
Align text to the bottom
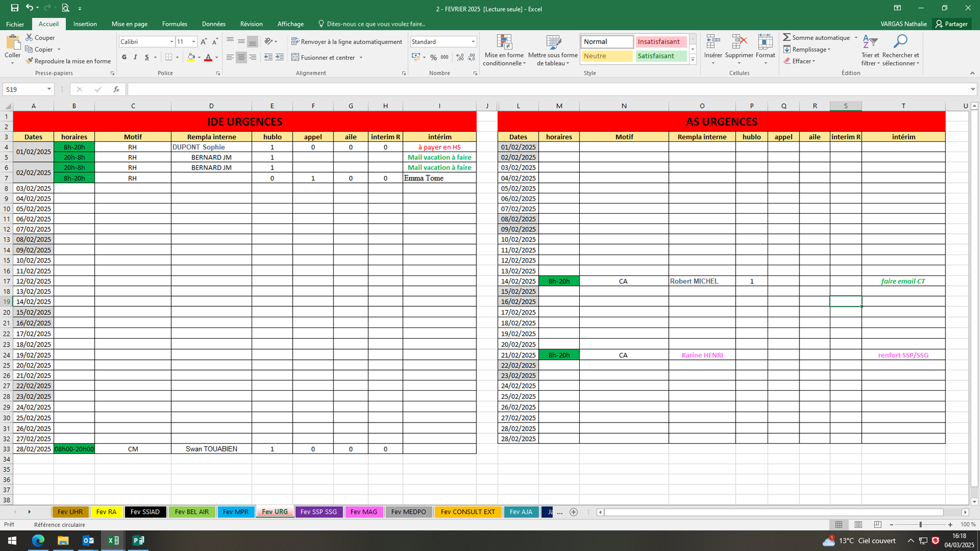tap(252, 42)
